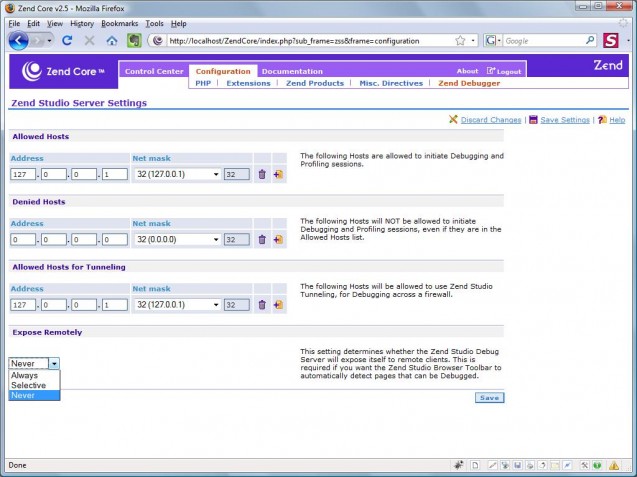Click the yellow warning triangle in status bar
The height and width of the screenshot is (477, 637).
[x=614, y=465]
